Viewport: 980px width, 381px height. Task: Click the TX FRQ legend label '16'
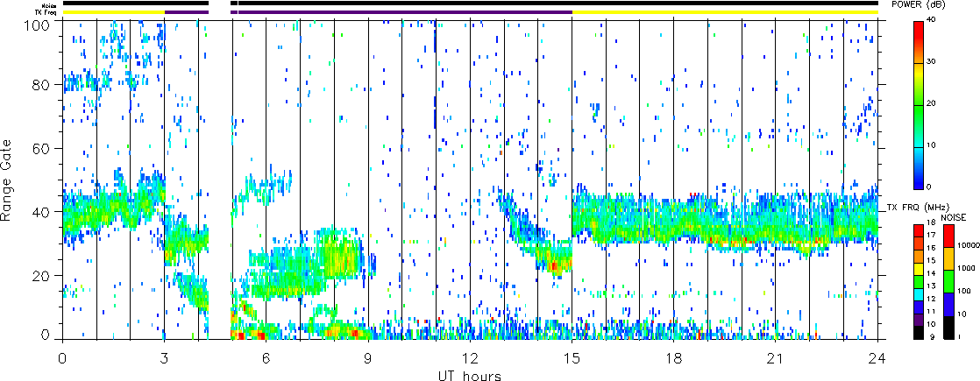pos(931,248)
